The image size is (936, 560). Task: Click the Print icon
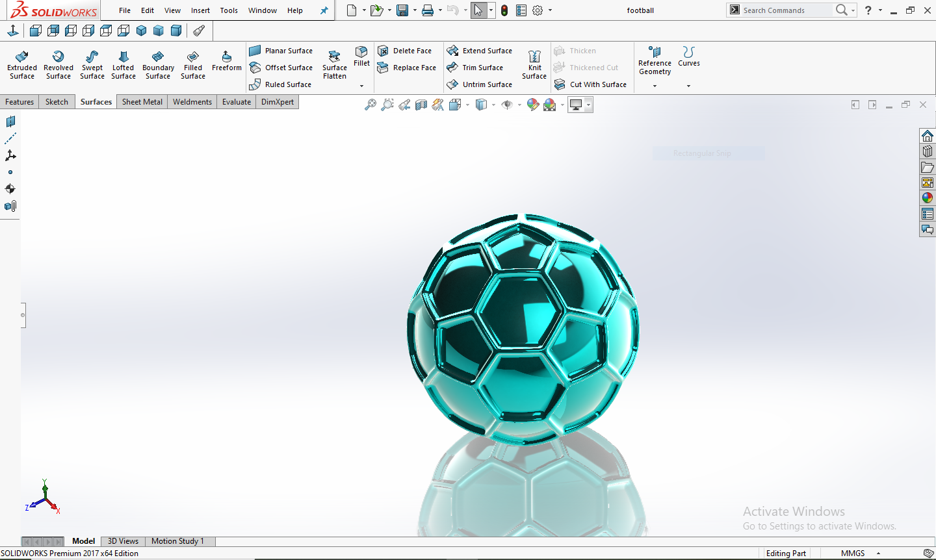pos(428,10)
